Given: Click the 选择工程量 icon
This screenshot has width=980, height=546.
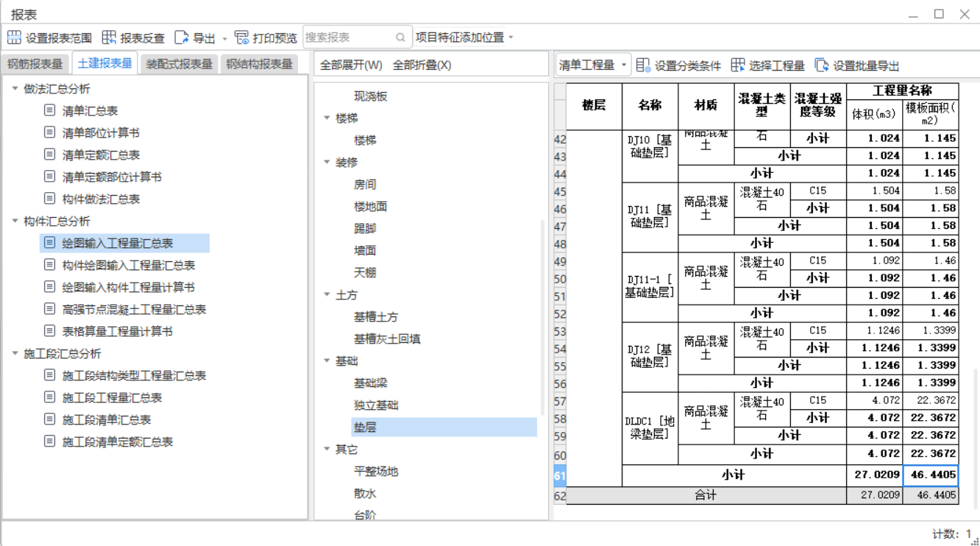Looking at the screenshot, I should [738, 65].
